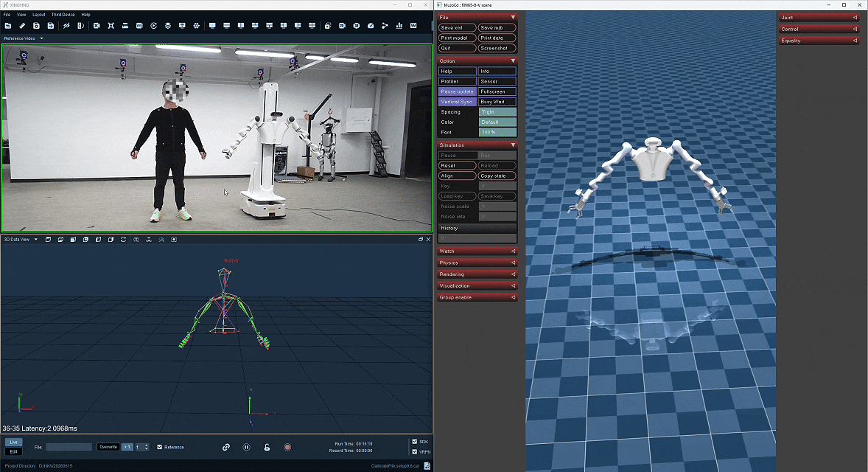Uncheck the Reference checkbox
The height and width of the screenshot is (472, 868).
159,447
